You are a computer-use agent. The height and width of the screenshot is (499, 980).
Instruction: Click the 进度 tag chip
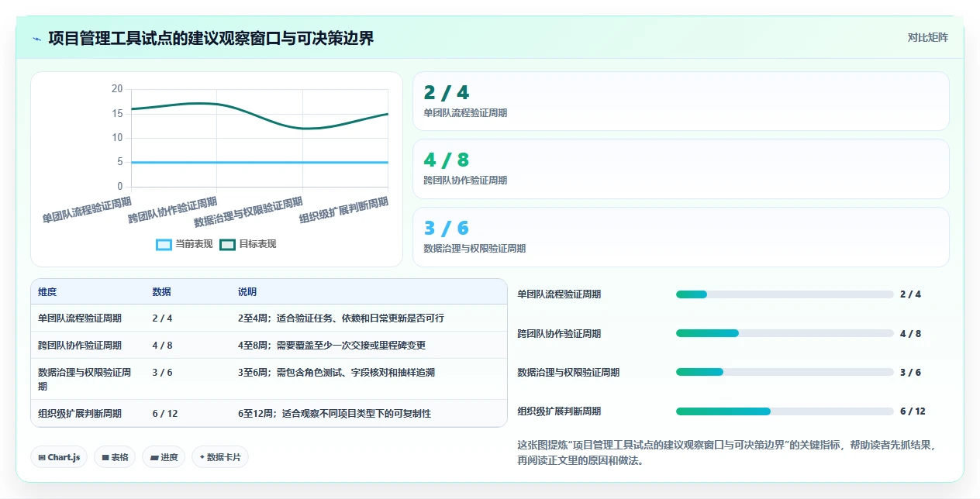(x=164, y=457)
